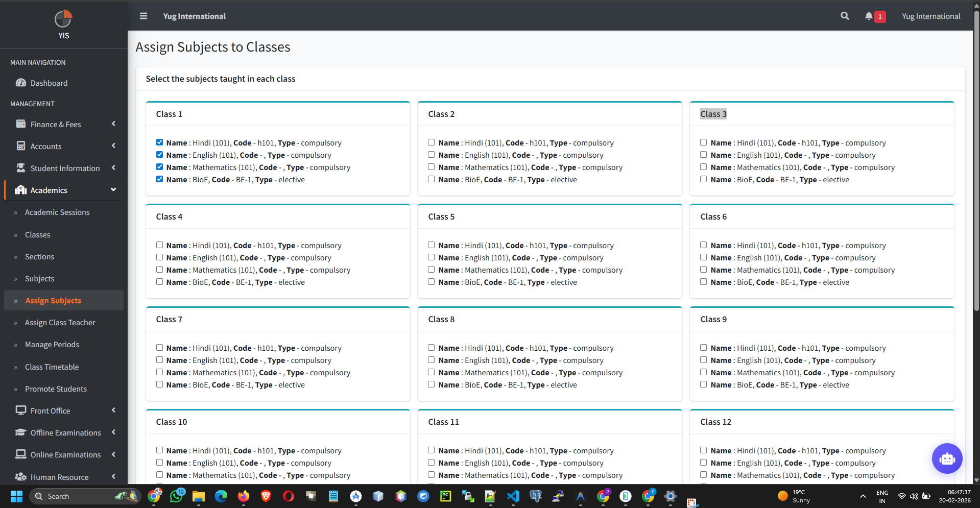Enable BioE elective for Class 5
Image resolution: width=980 pixels, height=508 pixels.
tap(431, 281)
